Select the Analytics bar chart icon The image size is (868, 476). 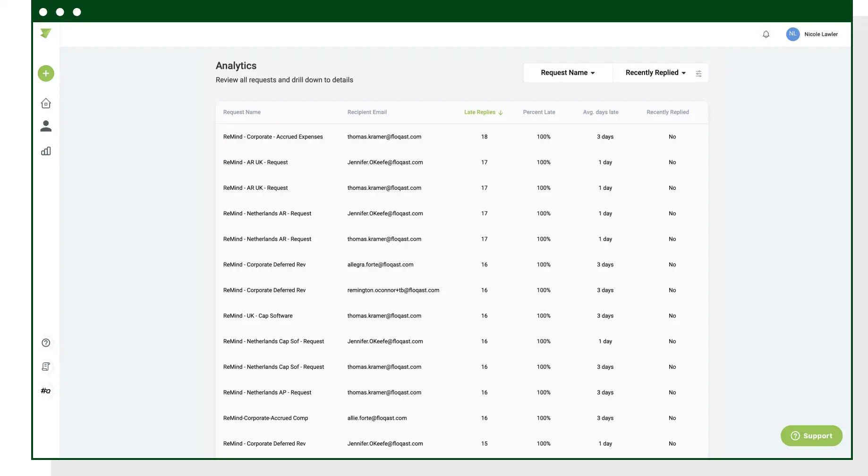pos(46,151)
